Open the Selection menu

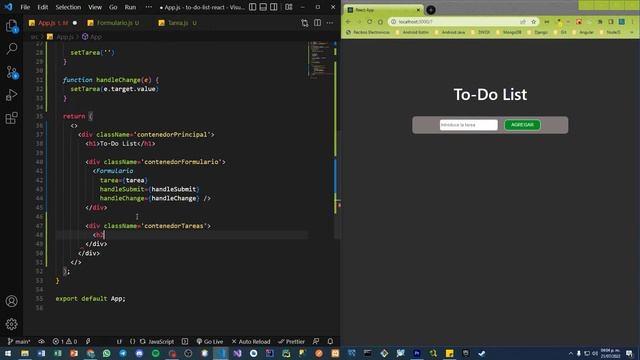click(68, 7)
